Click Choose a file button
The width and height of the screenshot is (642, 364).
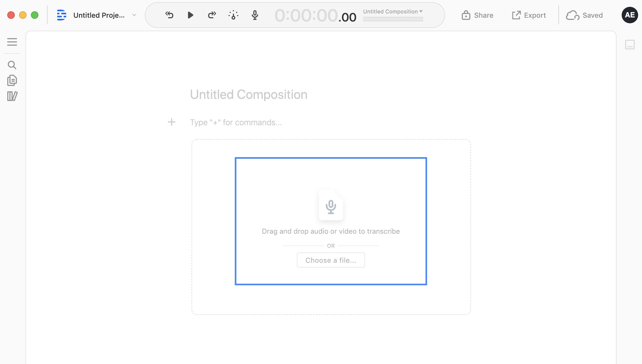coord(331,260)
